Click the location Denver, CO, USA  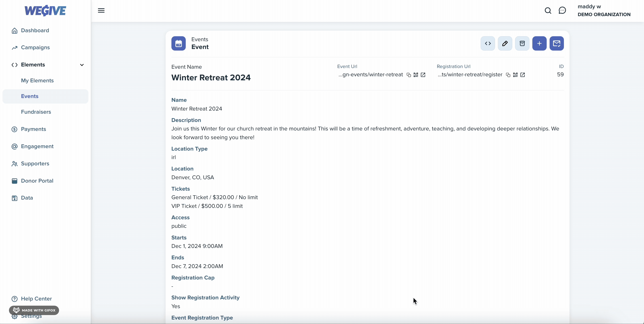[x=192, y=177]
